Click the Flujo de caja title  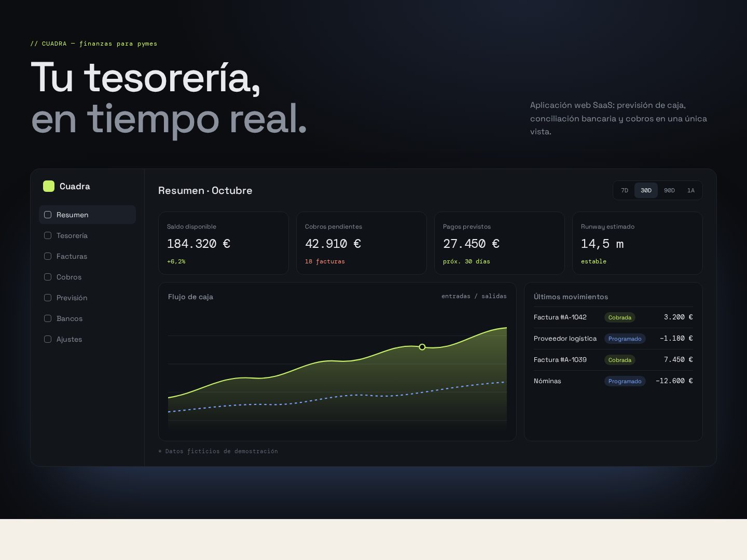(x=190, y=297)
